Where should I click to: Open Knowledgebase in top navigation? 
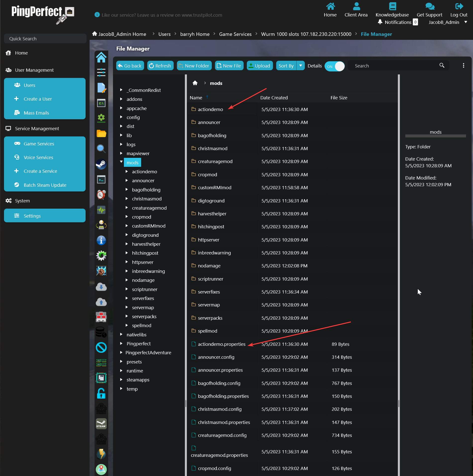click(392, 10)
